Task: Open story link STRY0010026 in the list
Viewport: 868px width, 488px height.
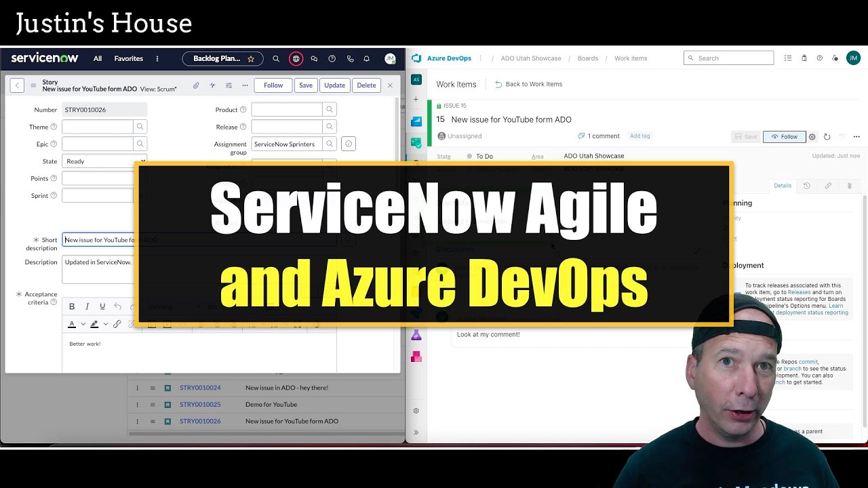Action: click(x=200, y=421)
